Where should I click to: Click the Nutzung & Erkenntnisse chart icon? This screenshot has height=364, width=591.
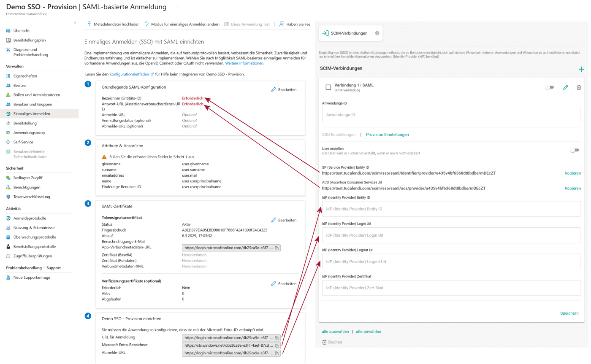pos(8,228)
